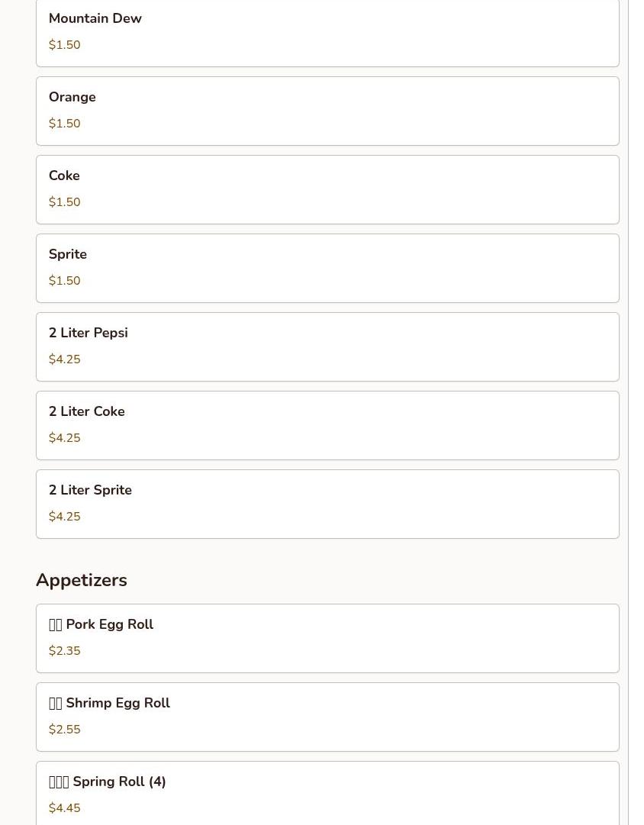Screen dimensions: 644x825
Task: Click the $4.25 price under 2 Liter Pepsi
Action: tap(64, 359)
